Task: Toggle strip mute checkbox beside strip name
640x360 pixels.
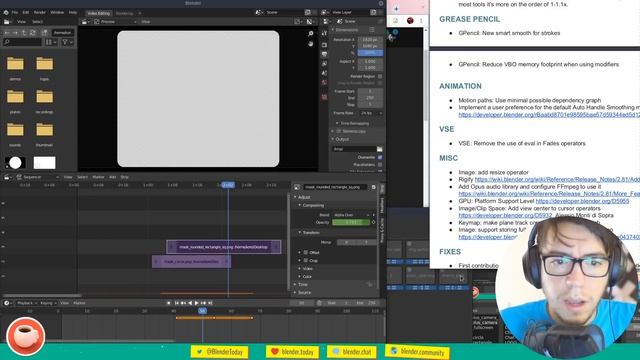Action: coord(373,187)
